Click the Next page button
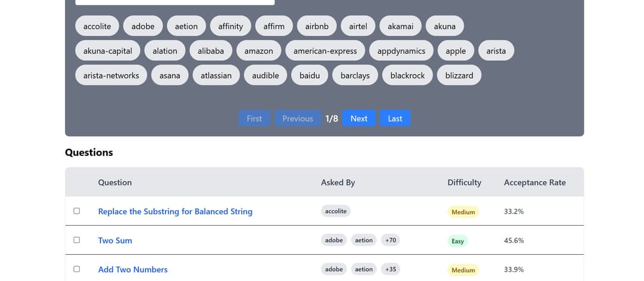This screenshot has height=281, width=644. click(x=358, y=118)
